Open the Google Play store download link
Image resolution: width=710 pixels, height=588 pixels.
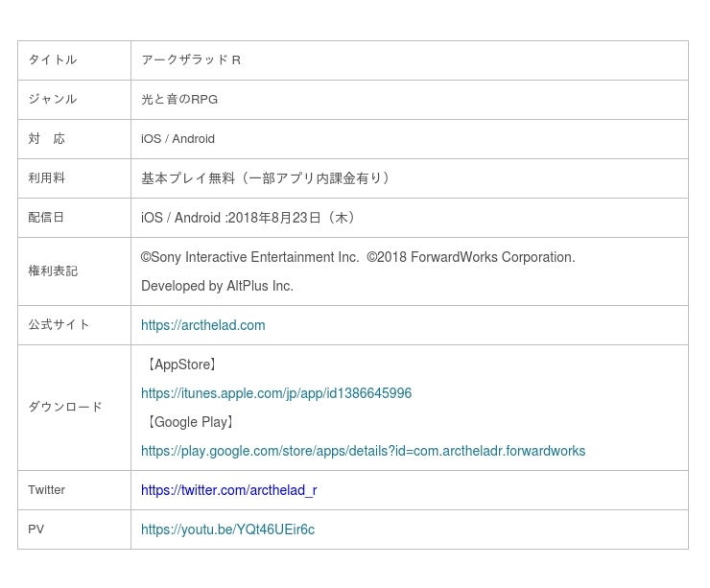363,451
